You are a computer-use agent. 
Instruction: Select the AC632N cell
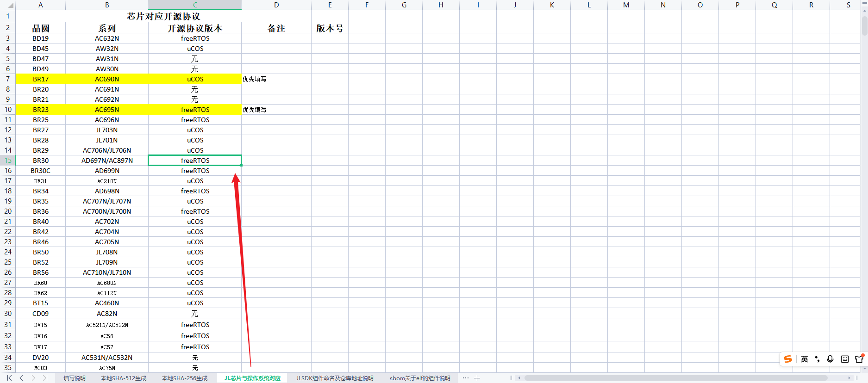[x=107, y=38]
